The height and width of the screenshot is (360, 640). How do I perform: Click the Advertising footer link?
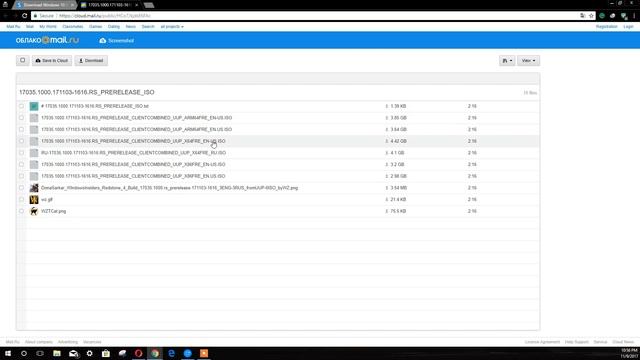click(68, 342)
